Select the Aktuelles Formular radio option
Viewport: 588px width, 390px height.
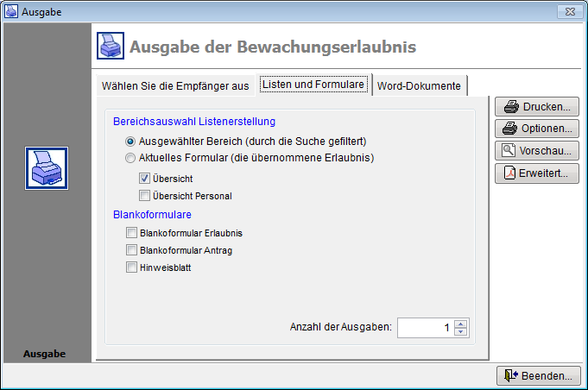[x=130, y=158]
